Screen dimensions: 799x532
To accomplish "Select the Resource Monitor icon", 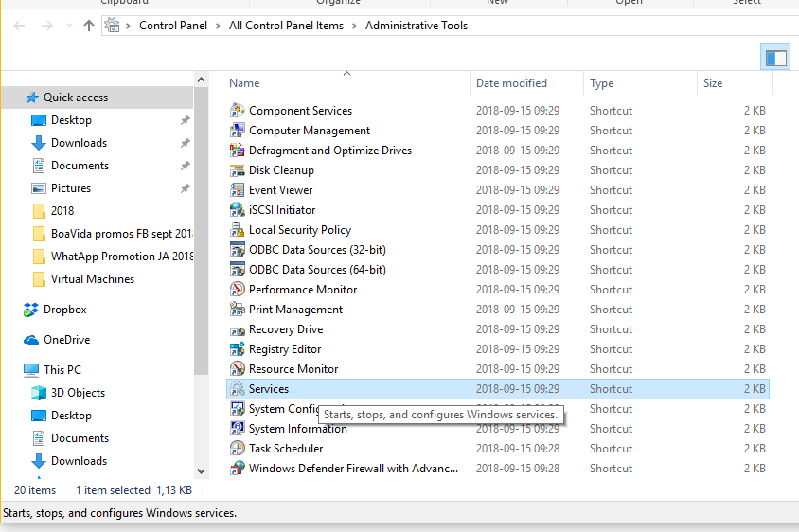I will (237, 369).
